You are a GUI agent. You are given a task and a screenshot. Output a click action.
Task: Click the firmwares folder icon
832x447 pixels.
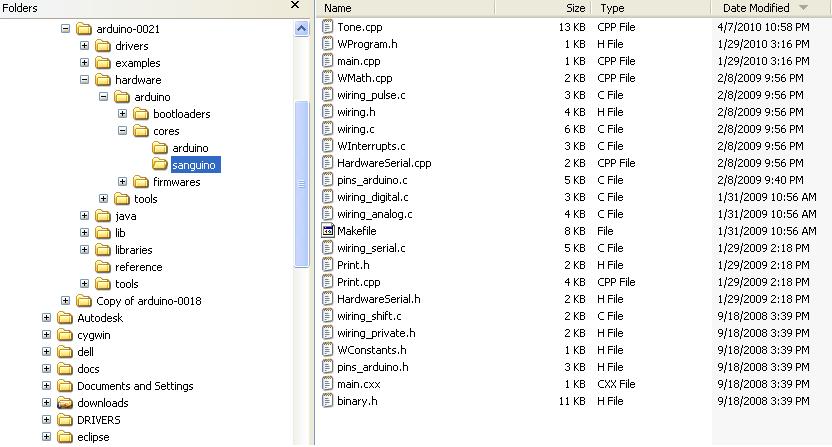tap(141, 181)
